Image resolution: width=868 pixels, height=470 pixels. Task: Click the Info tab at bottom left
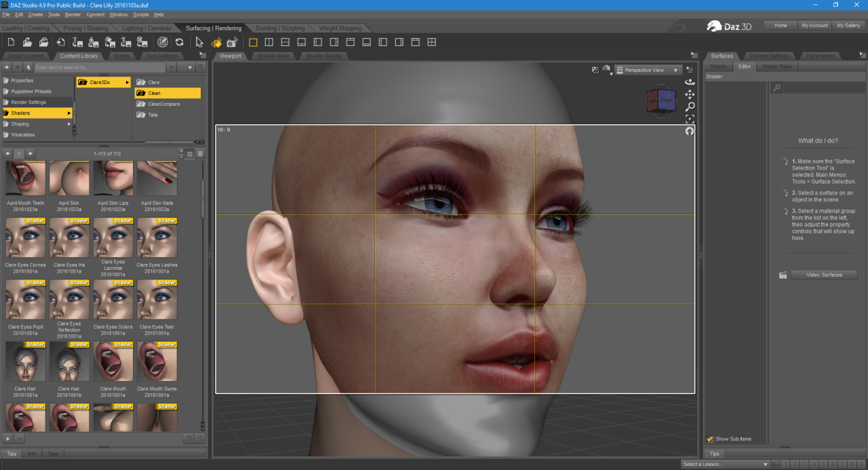32,454
